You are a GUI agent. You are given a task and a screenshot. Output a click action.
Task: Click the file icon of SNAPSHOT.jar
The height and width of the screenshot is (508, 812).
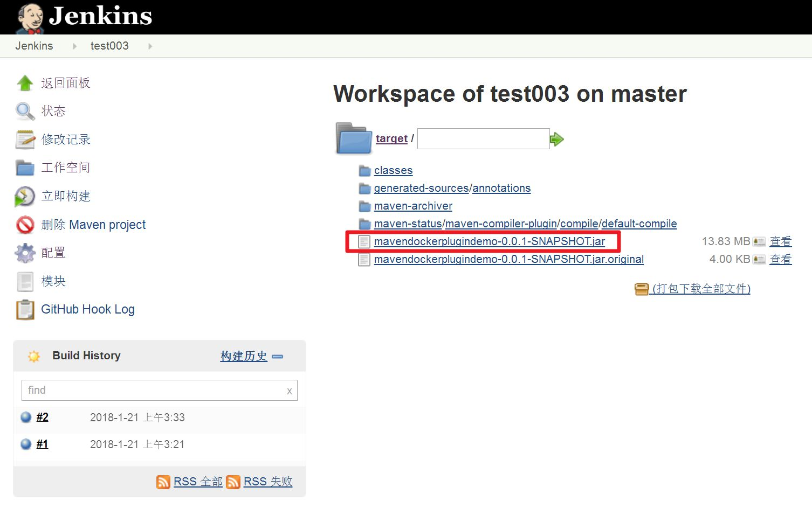(x=364, y=242)
